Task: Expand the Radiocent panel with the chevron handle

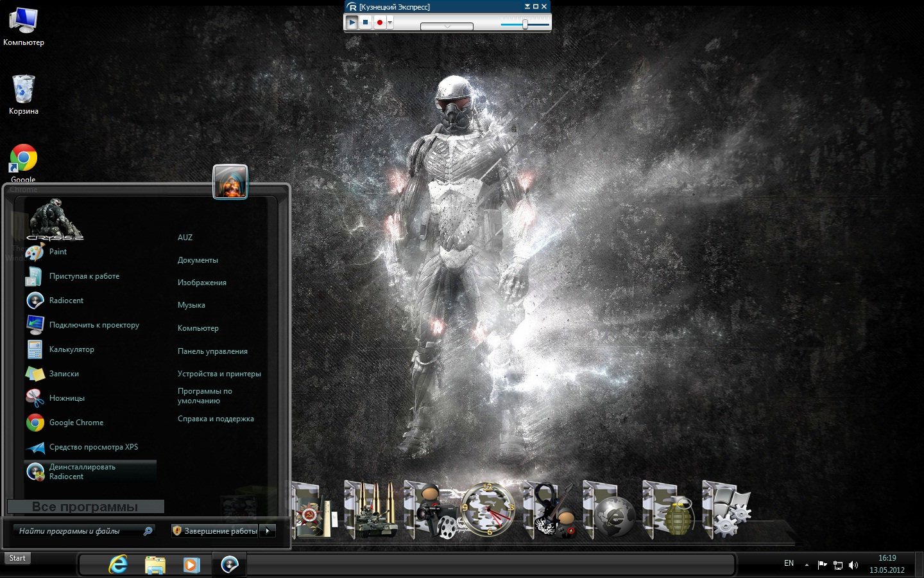Action: tap(447, 26)
